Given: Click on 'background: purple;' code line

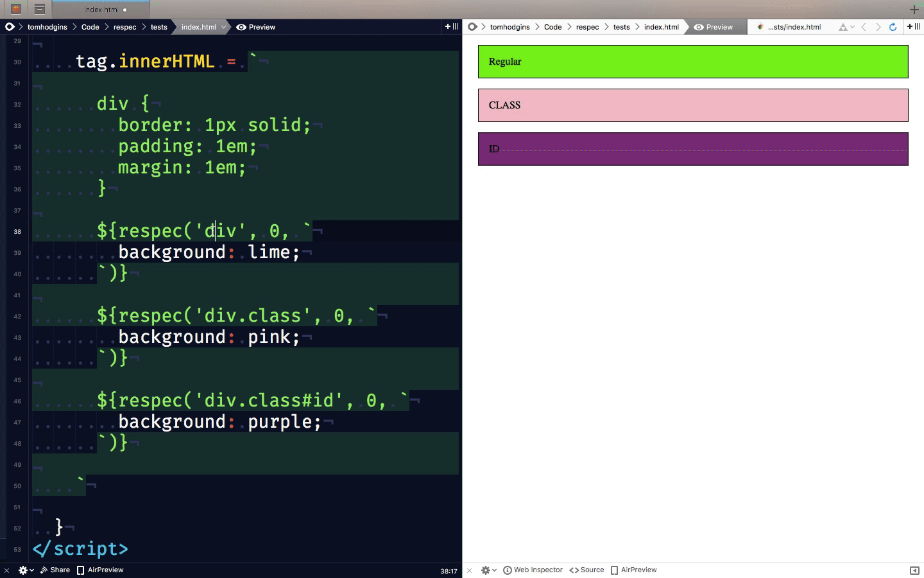Looking at the screenshot, I should click(x=220, y=422).
